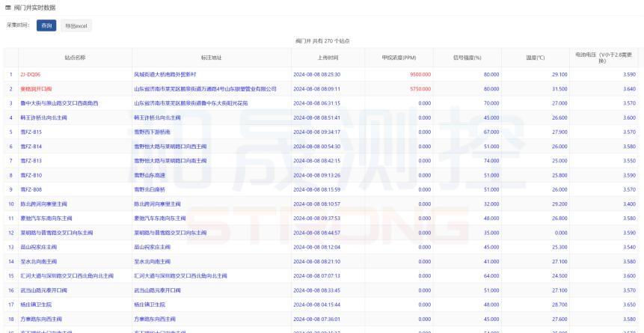The image size is (644, 333).
Task: Click signal strength 70.000 in row 3
Action: pyautogui.click(x=491, y=103)
